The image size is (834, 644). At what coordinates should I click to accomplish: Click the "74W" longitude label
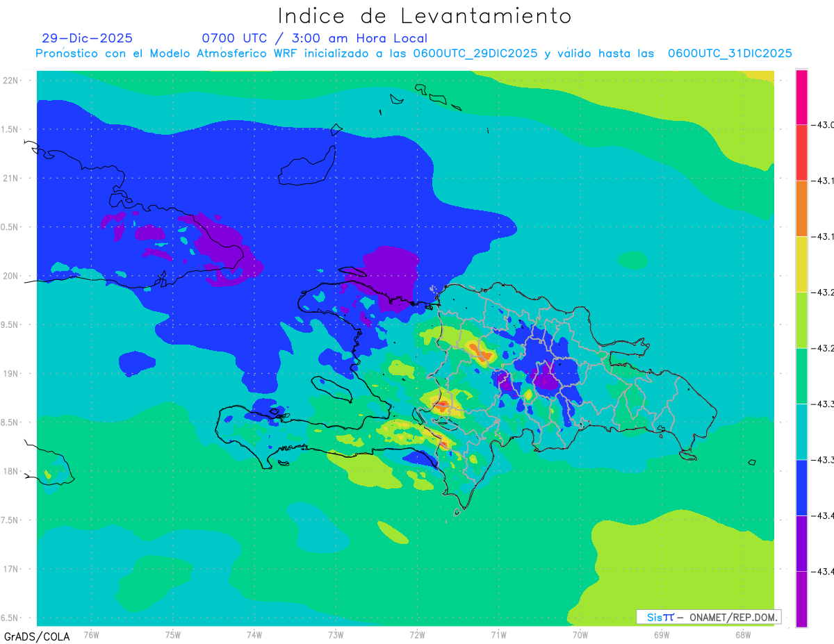(254, 635)
